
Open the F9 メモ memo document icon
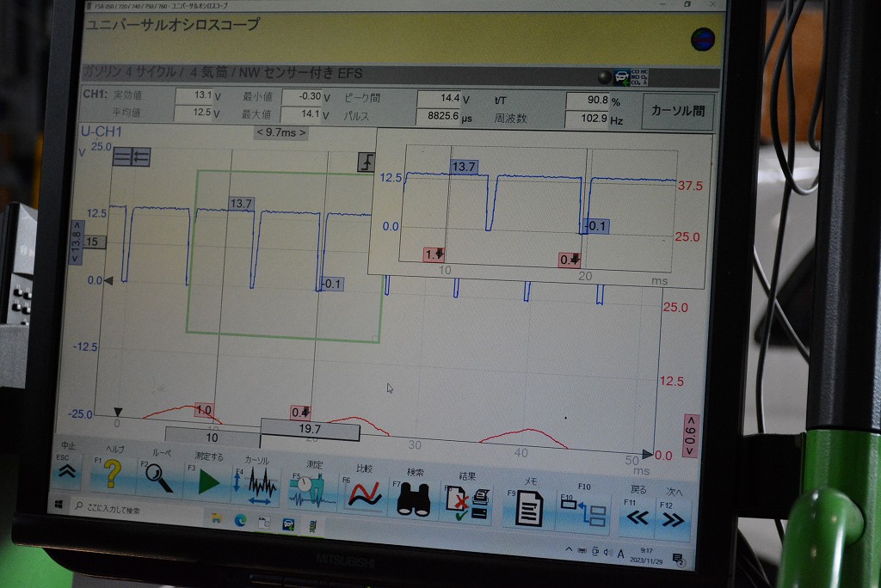coord(529,509)
